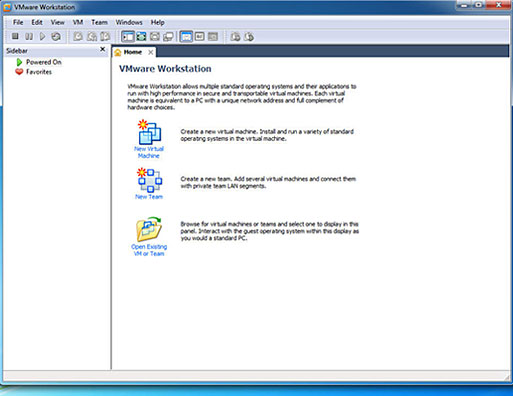Open the VM menu
513x396 pixels.
[x=78, y=22]
